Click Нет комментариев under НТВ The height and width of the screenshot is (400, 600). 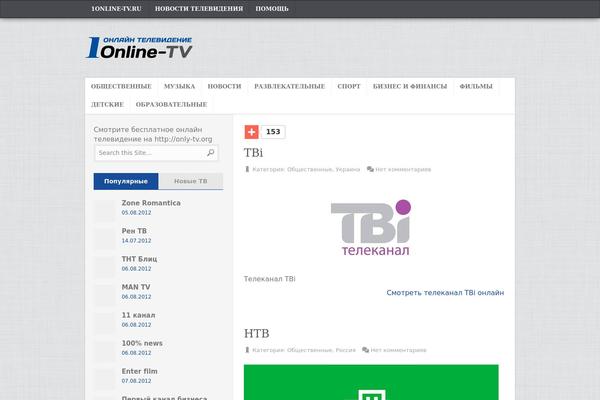tap(398, 350)
